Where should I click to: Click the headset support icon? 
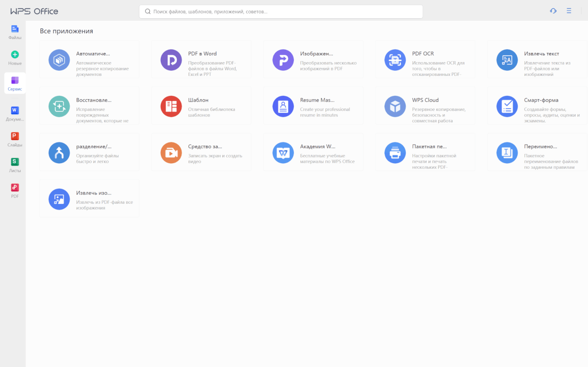click(553, 11)
